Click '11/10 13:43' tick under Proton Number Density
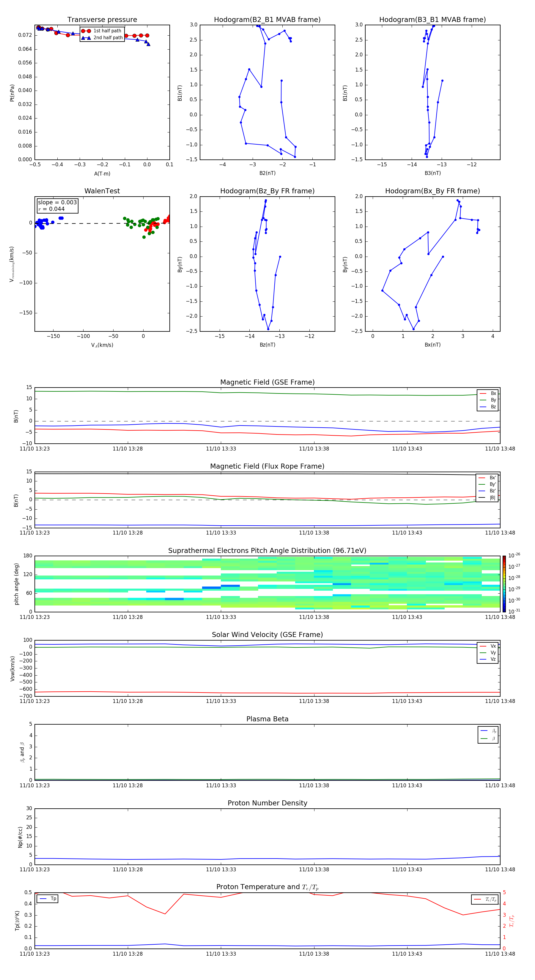 click(x=407, y=869)
